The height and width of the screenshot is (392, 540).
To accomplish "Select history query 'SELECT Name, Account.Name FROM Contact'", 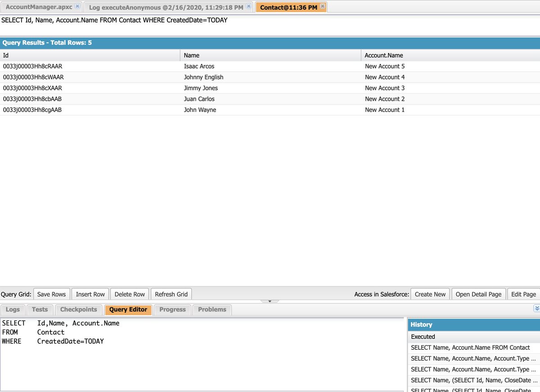I will pyautogui.click(x=474, y=347).
